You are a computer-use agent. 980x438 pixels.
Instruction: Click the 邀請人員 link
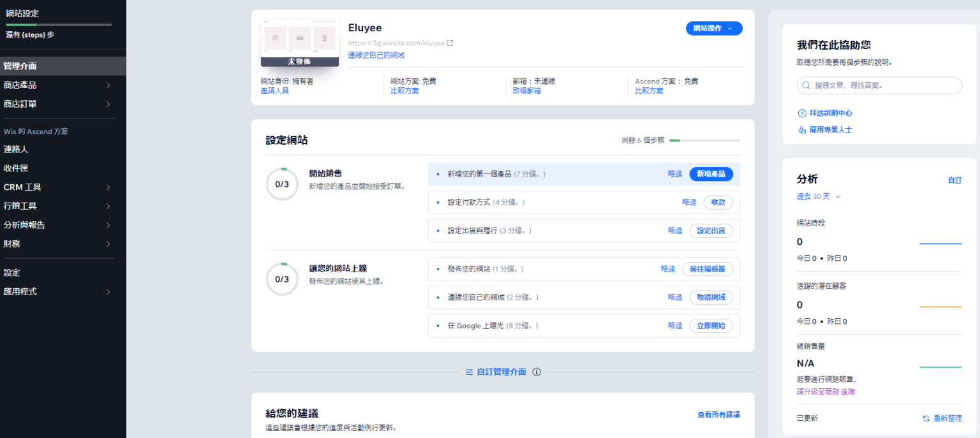pos(274,91)
